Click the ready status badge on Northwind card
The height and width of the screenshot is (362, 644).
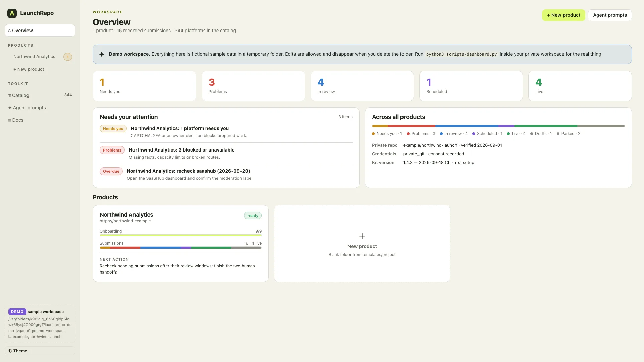click(253, 216)
